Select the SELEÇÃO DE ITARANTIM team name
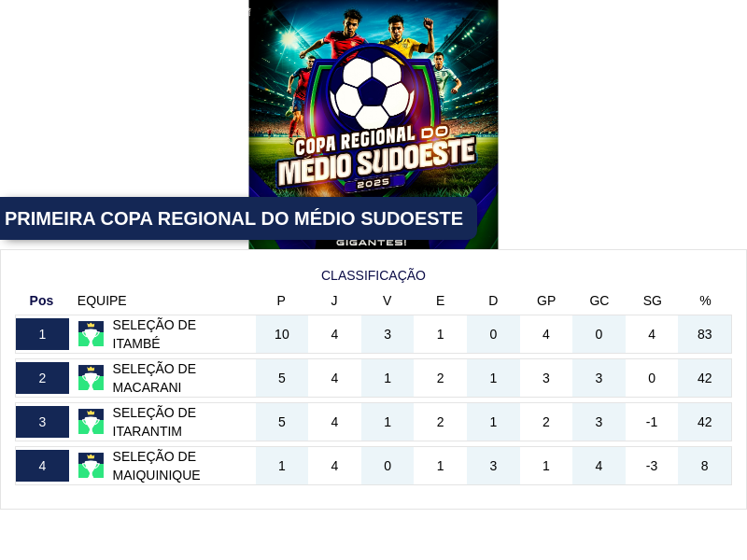The width and height of the screenshot is (747, 560). pyautogui.click(x=154, y=422)
